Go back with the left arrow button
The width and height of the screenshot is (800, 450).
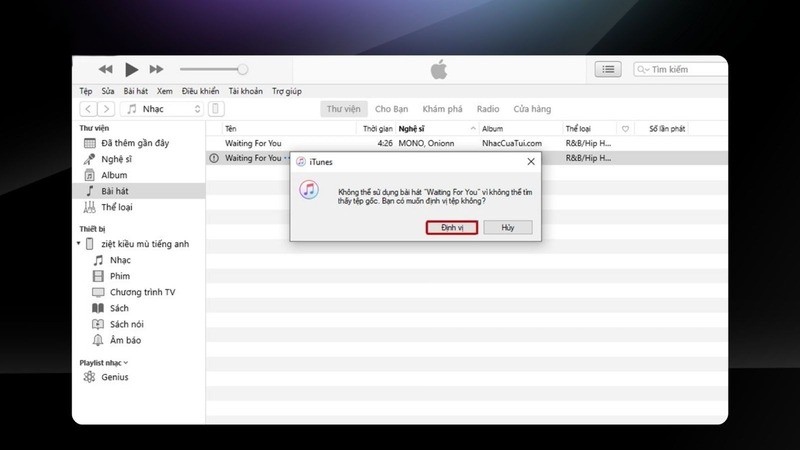(x=88, y=109)
